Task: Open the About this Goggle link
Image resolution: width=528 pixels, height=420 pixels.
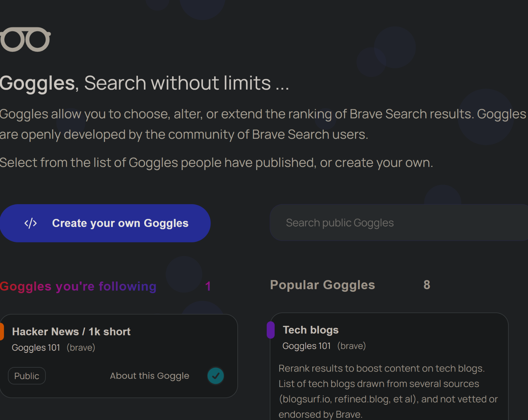Action: pyautogui.click(x=150, y=376)
